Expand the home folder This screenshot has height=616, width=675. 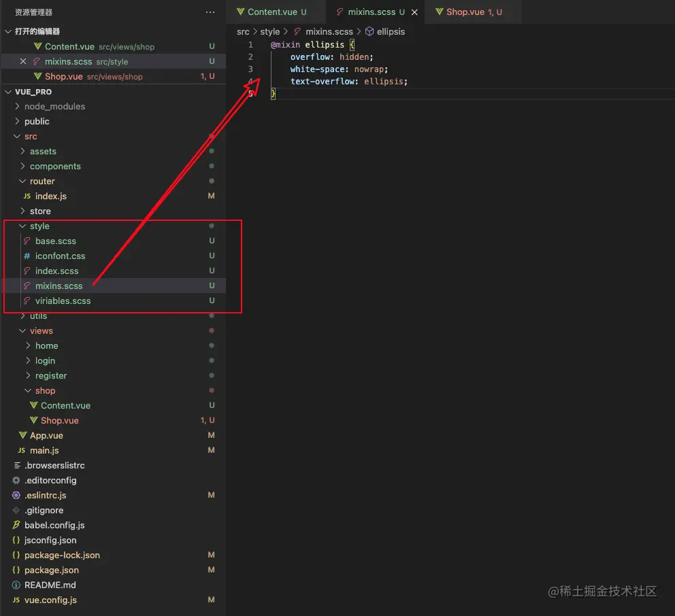(29, 346)
